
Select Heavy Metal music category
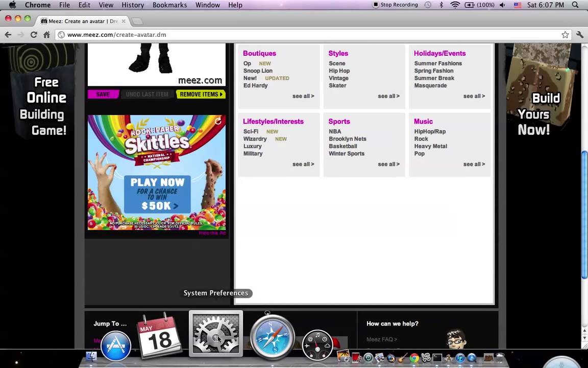coord(430,146)
